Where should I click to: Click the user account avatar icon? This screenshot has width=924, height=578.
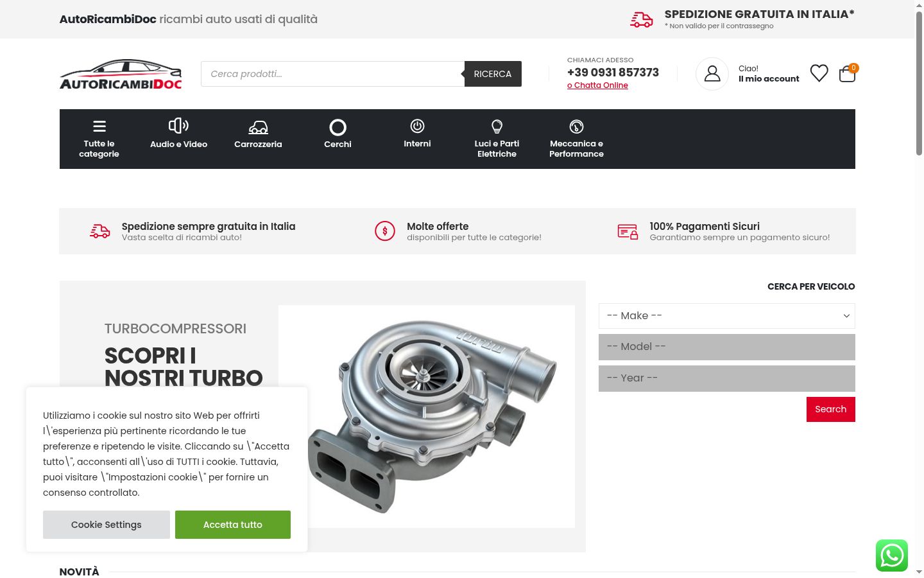(x=712, y=74)
